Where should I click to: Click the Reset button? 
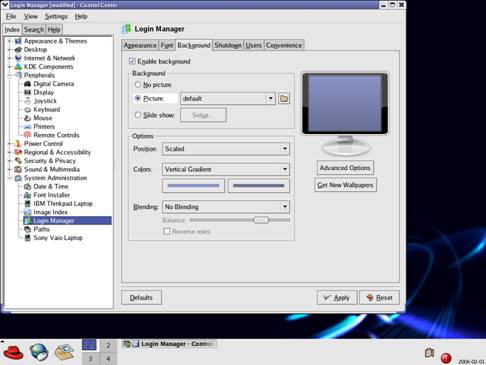click(379, 298)
